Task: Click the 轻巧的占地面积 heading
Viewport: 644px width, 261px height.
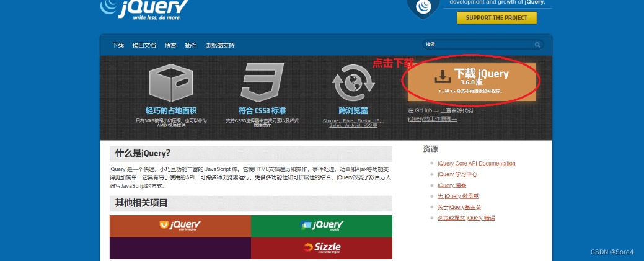Action: coord(171,110)
